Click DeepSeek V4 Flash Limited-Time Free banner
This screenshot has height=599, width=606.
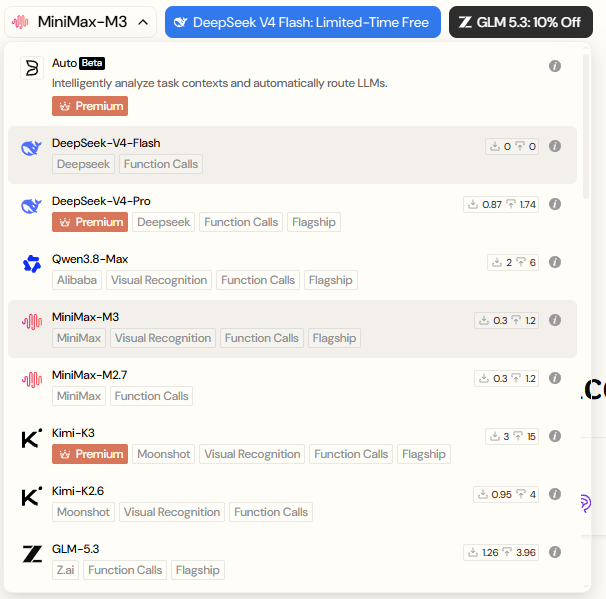coord(303,22)
